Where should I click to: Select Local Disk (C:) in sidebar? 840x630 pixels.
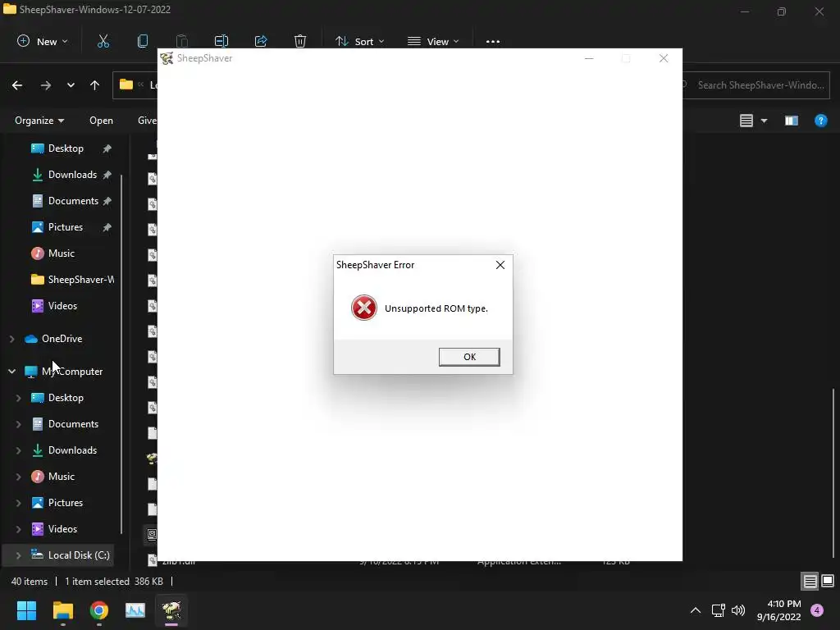point(78,555)
